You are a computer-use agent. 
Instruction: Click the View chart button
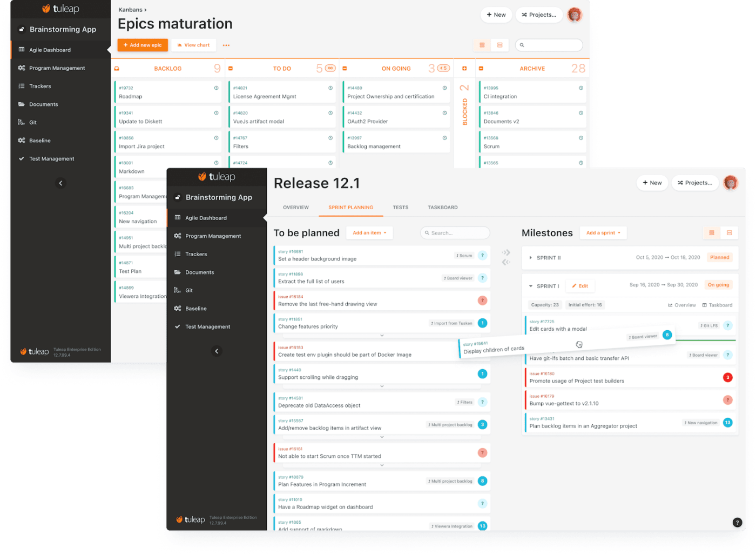tap(193, 45)
